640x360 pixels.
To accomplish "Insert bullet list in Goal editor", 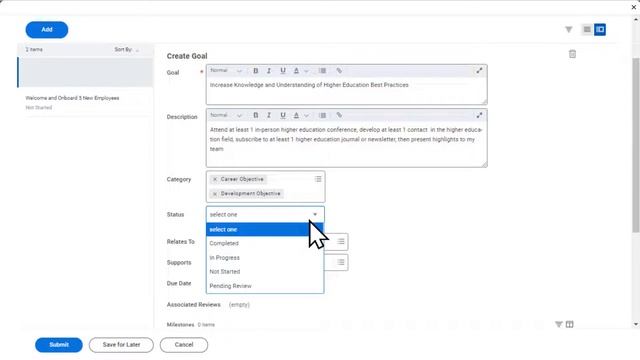I will point(322,71).
